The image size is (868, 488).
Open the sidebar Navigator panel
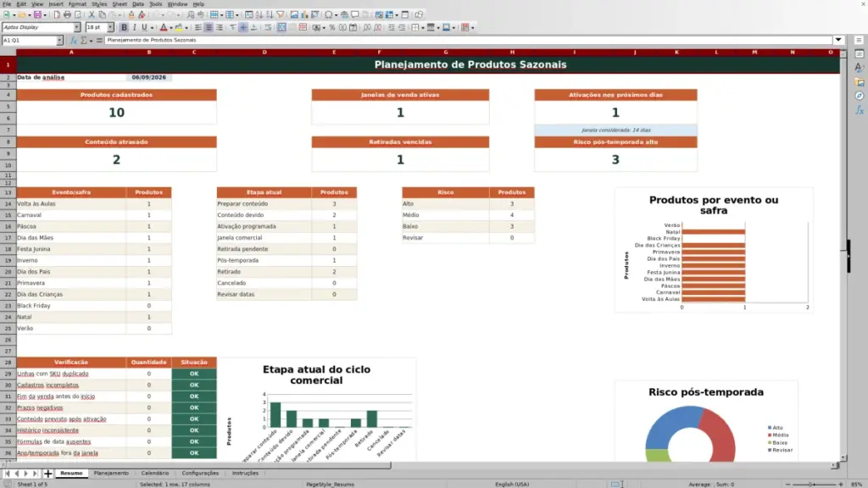[x=860, y=96]
